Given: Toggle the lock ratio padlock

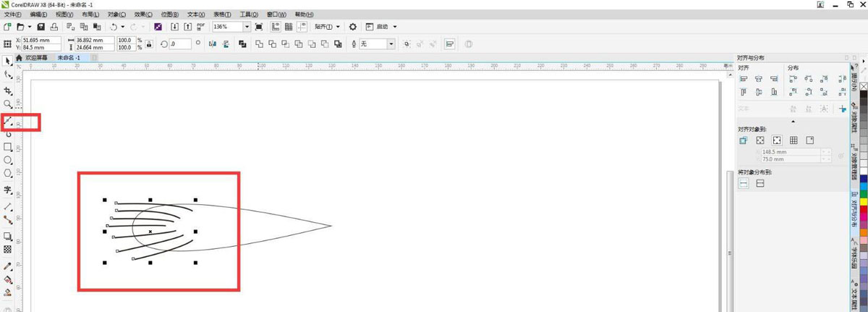Looking at the screenshot, I should (x=149, y=44).
